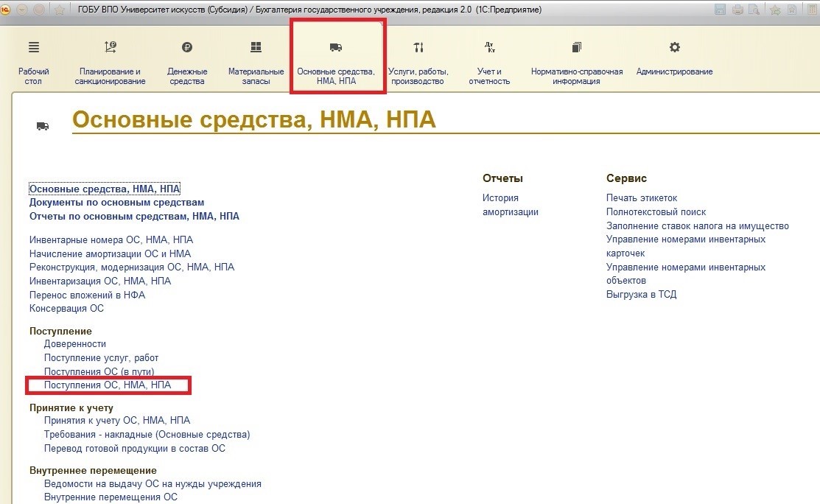
Task: Open Поступления ОС, НМА, НПА link
Action: point(108,385)
